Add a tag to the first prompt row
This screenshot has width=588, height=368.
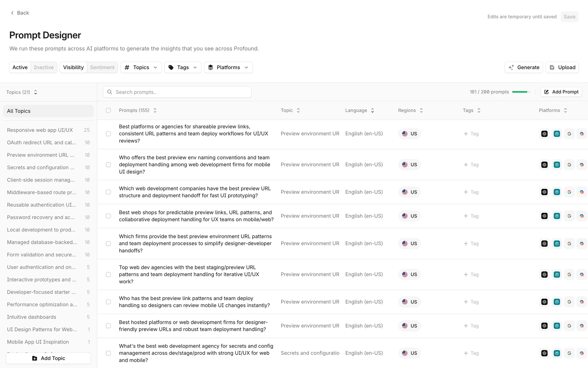click(471, 134)
